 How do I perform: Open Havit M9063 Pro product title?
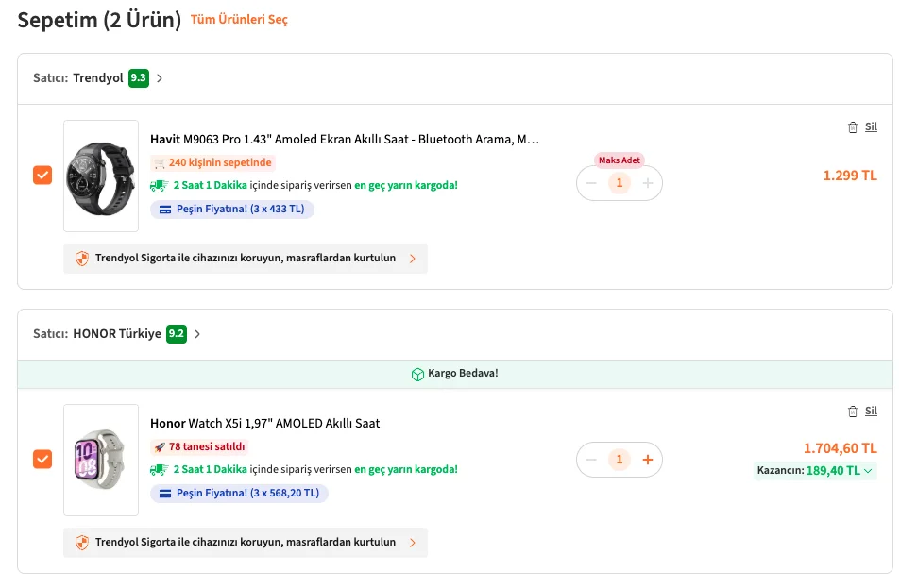click(345, 140)
